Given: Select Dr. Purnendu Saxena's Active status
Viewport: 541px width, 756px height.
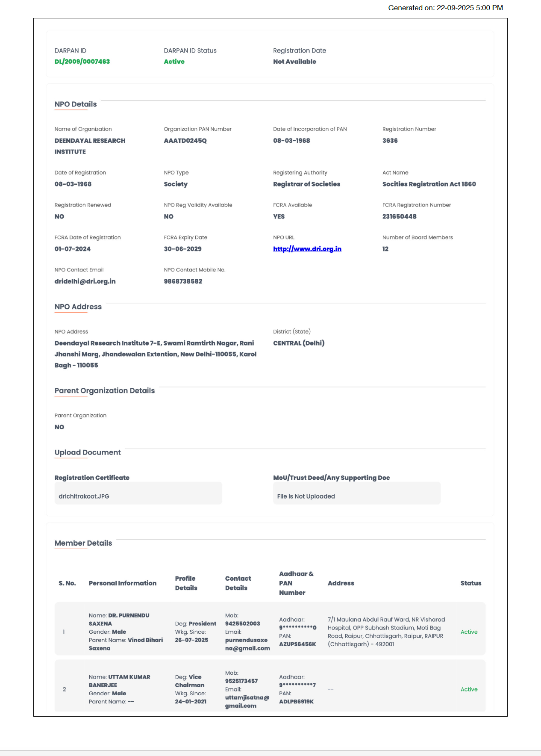Looking at the screenshot, I should coord(469,632).
